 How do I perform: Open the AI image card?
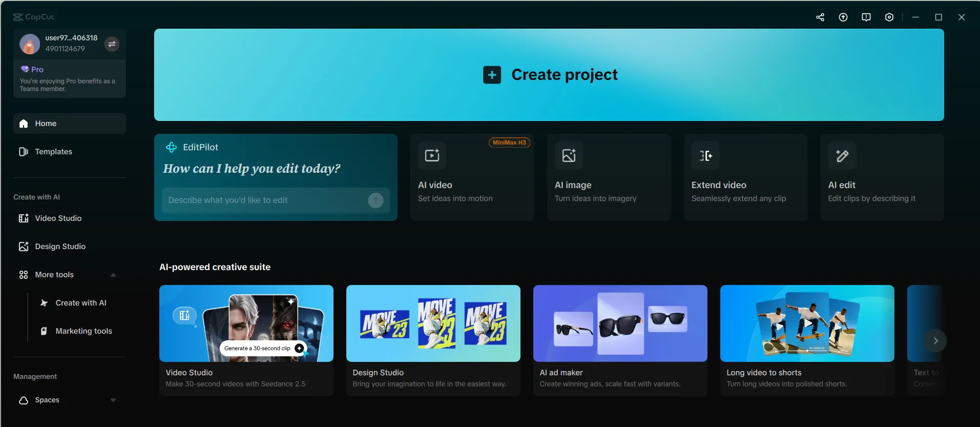click(x=609, y=177)
